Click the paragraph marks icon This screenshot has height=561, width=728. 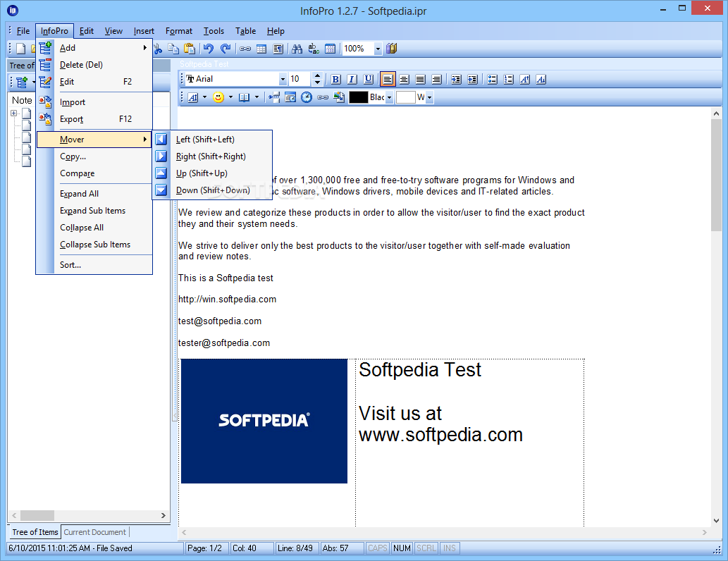(278, 49)
